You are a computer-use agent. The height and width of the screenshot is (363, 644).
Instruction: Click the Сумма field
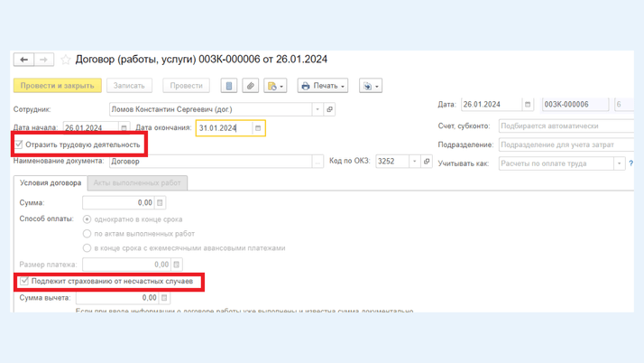[118, 202]
